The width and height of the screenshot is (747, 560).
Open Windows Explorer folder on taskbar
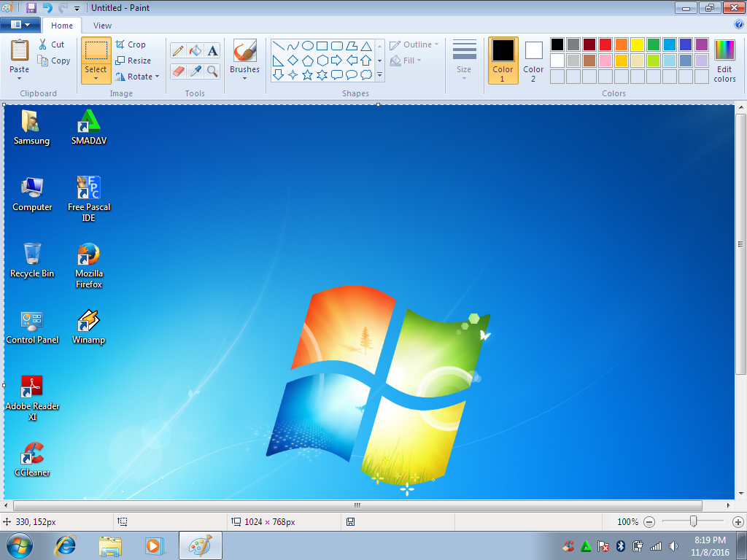pos(110,545)
